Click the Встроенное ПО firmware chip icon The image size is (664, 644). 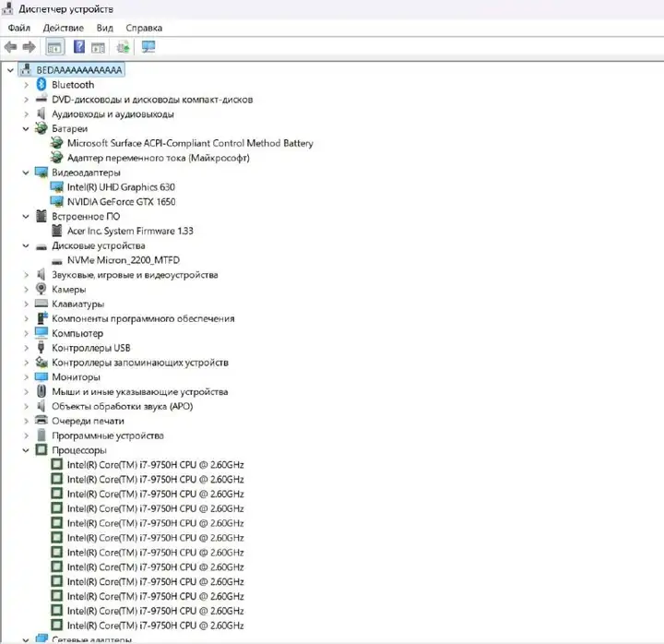[41, 216]
